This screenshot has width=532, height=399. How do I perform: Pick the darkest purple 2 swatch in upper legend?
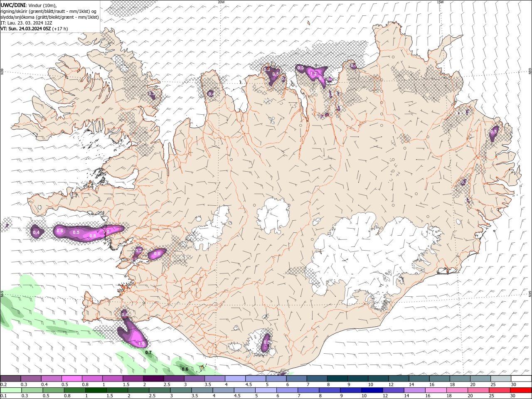click(153, 379)
